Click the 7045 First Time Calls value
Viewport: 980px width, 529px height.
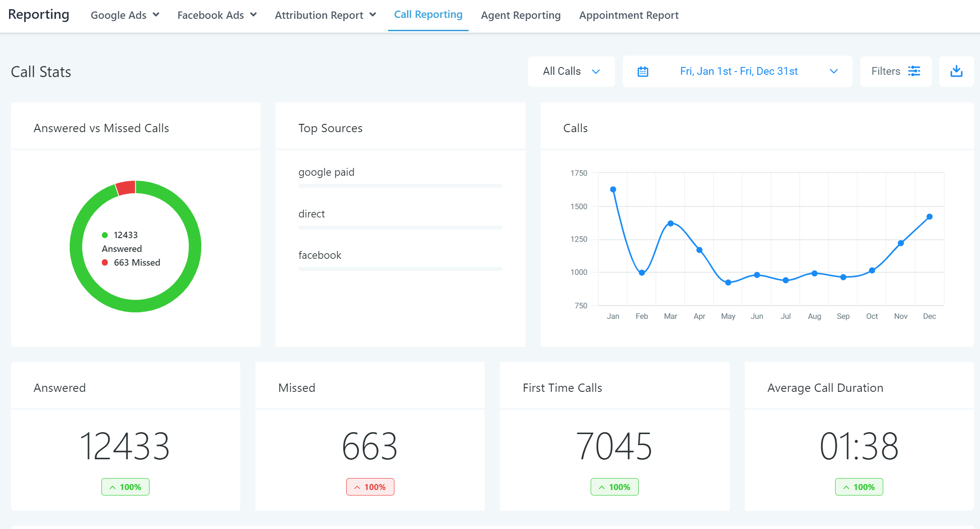(x=614, y=446)
